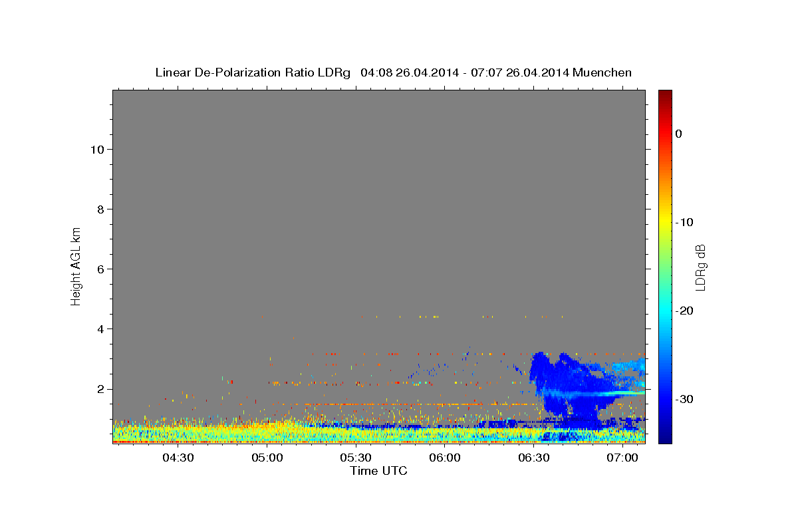Screen dimensions: 798x532
Task: Click the height tick label 10
Action: (x=98, y=150)
